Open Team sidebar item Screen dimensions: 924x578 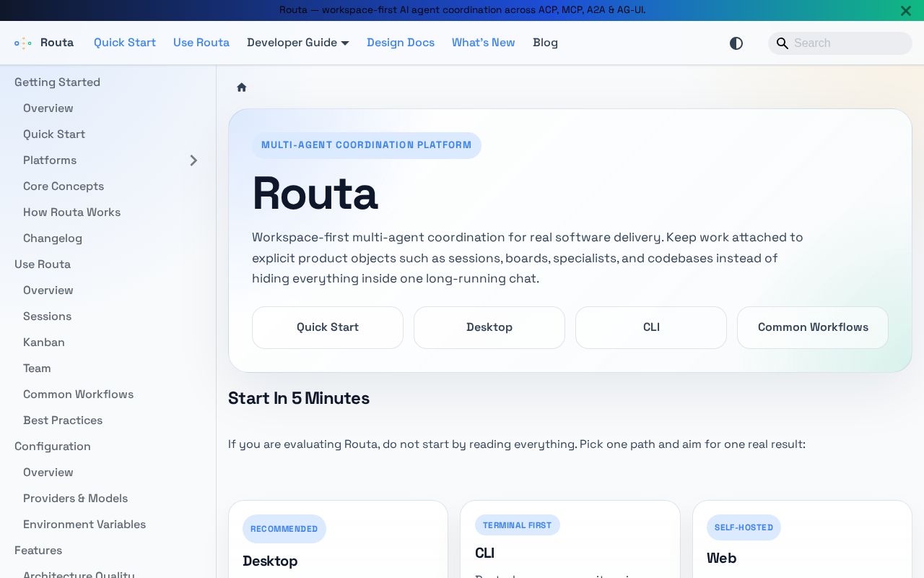[37, 368]
